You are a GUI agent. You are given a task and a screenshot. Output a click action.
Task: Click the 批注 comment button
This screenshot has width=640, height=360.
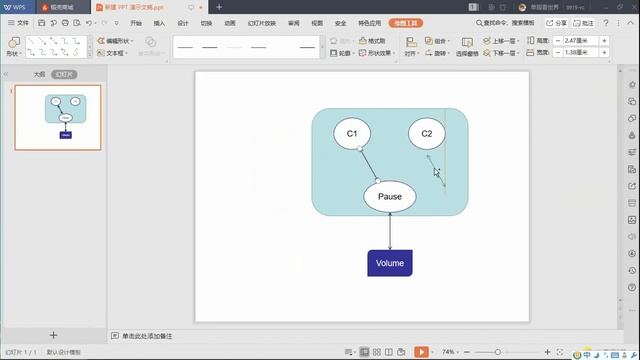pos(583,23)
